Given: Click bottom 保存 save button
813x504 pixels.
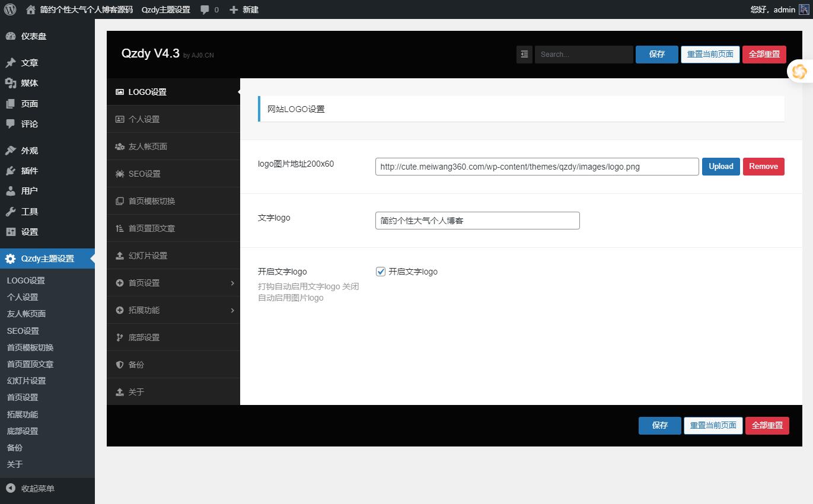Looking at the screenshot, I should click(660, 425).
